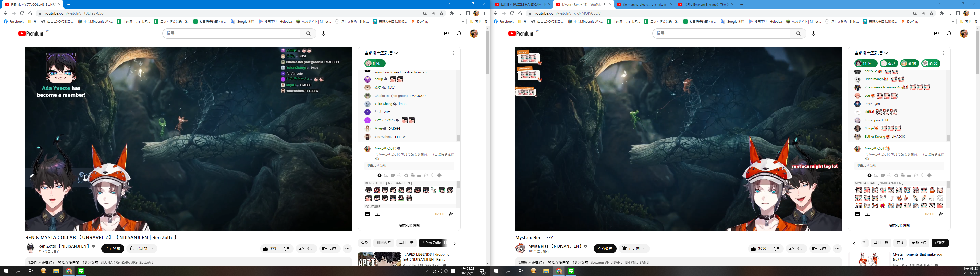Click 查看獎勵 button for Mysta Rias
Image resolution: width=980 pixels, height=276 pixels.
[605, 249]
